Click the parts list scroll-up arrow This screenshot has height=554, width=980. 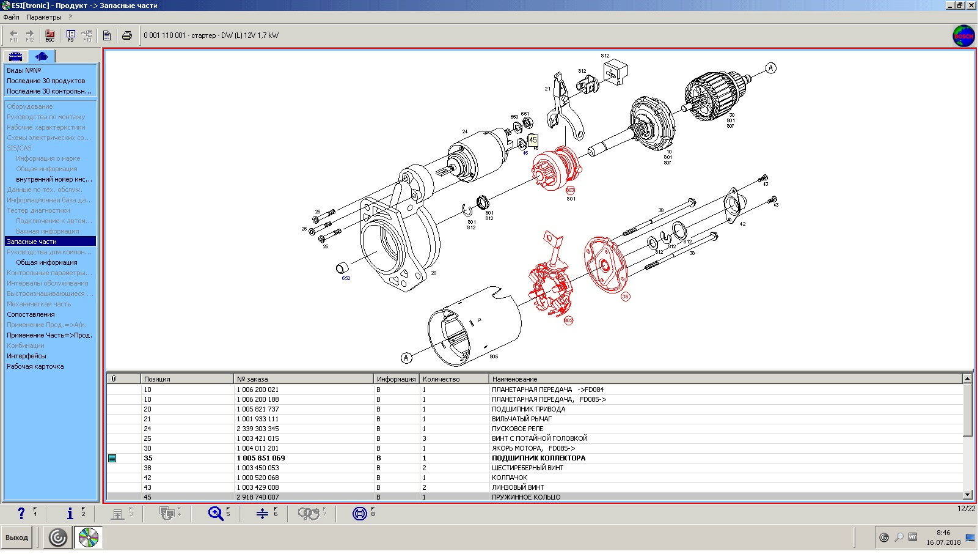coord(967,379)
